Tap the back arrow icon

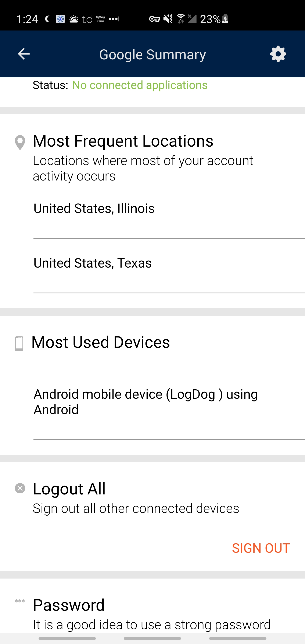point(24,54)
